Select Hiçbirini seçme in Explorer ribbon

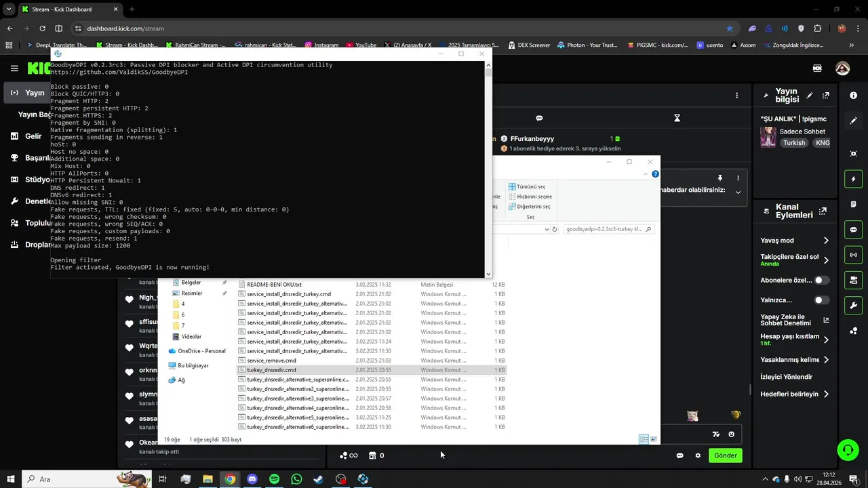click(x=530, y=197)
